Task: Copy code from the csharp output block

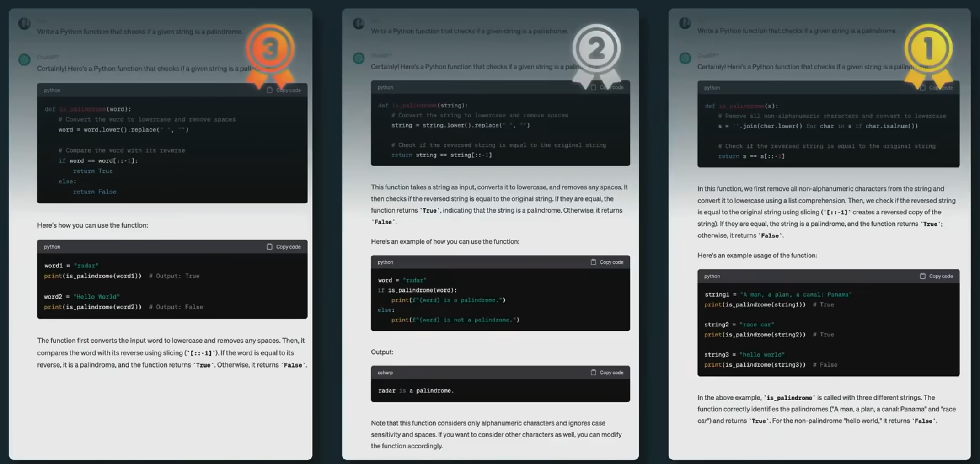Action: click(607, 373)
